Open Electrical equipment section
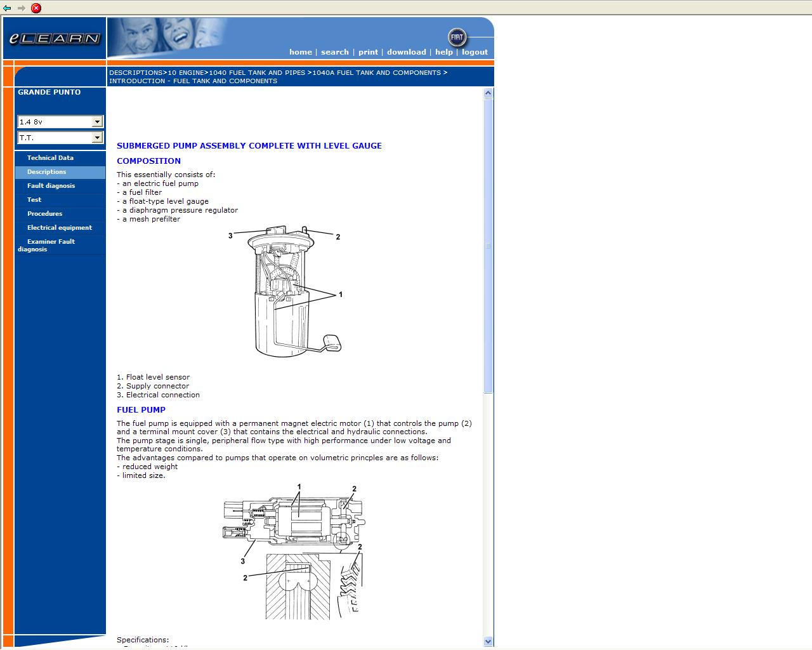 [59, 228]
